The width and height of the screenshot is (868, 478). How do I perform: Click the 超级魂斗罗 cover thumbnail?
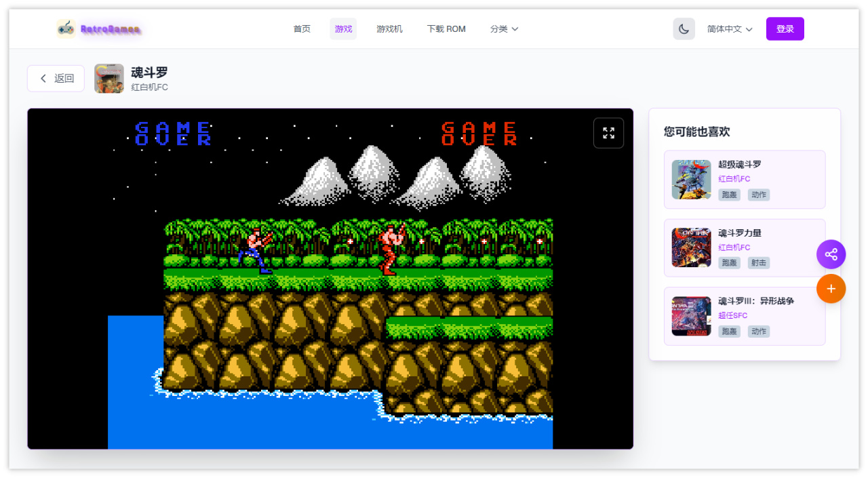[x=692, y=180]
